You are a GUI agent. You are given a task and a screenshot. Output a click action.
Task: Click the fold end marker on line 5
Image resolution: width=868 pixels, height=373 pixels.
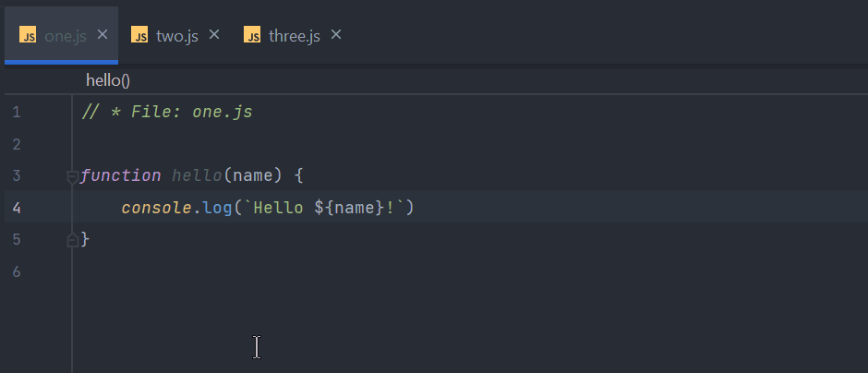(x=73, y=240)
